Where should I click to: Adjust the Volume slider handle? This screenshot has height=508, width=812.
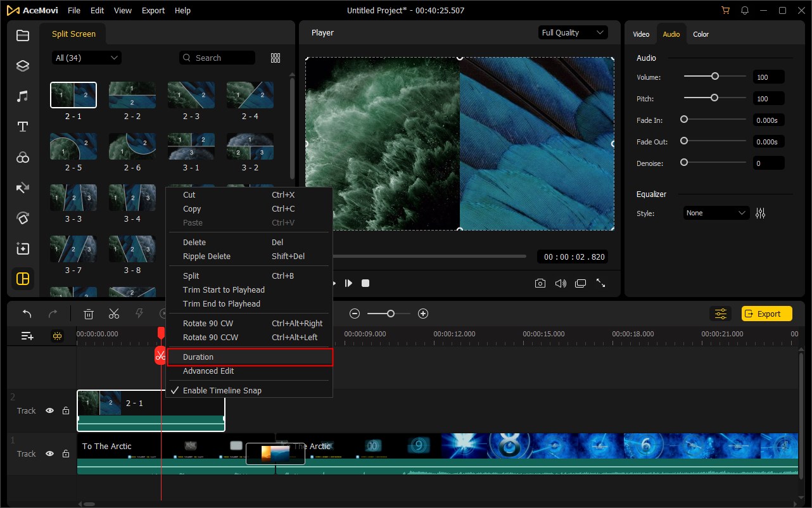point(714,76)
